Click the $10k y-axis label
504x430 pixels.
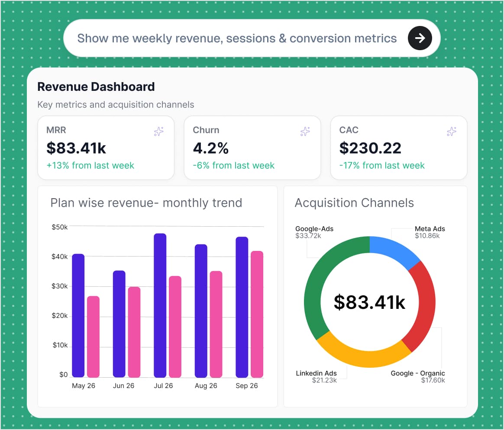(60, 345)
